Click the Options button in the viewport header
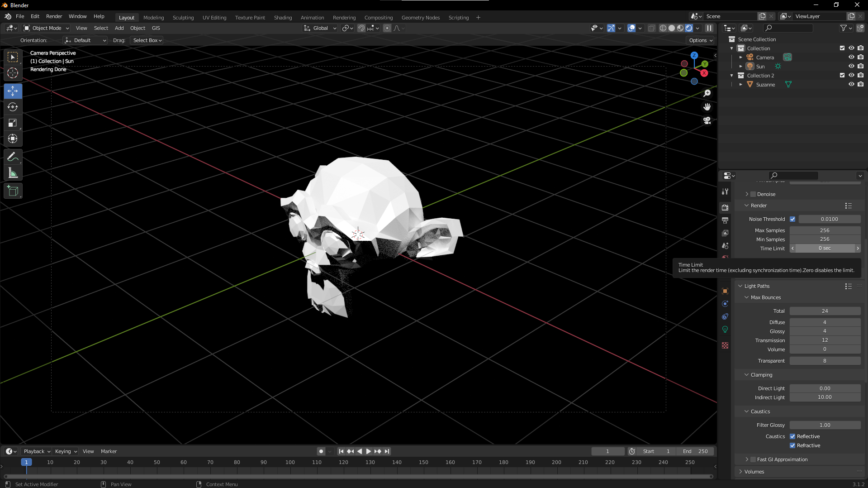Image resolution: width=868 pixels, height=488 pixels. [x=701, y=40]
